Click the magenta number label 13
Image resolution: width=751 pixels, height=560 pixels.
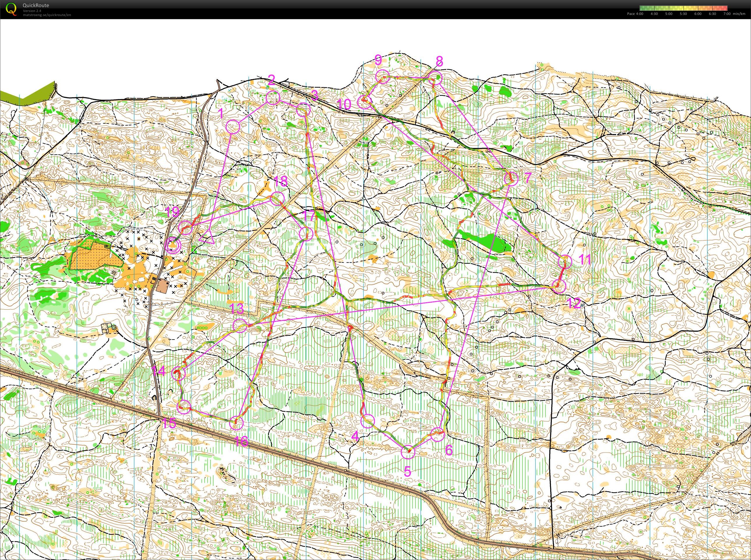[x=237, y=308]
